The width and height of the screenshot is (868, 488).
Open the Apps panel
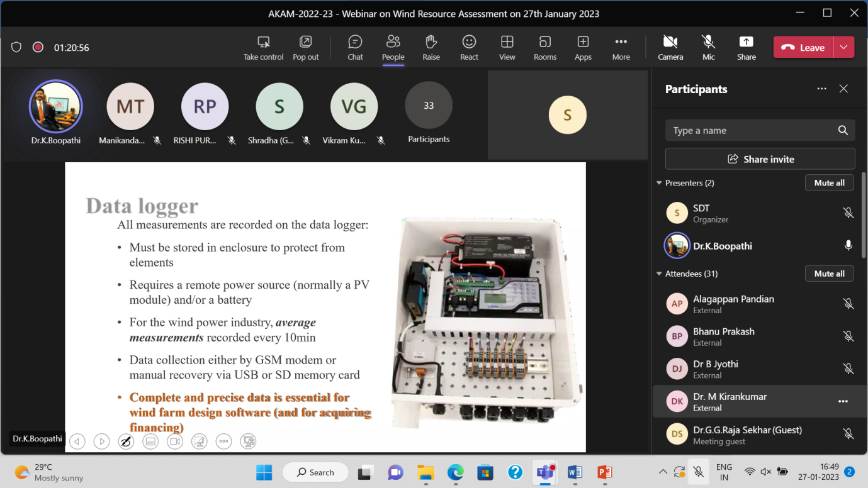click(x=583, y=47)
